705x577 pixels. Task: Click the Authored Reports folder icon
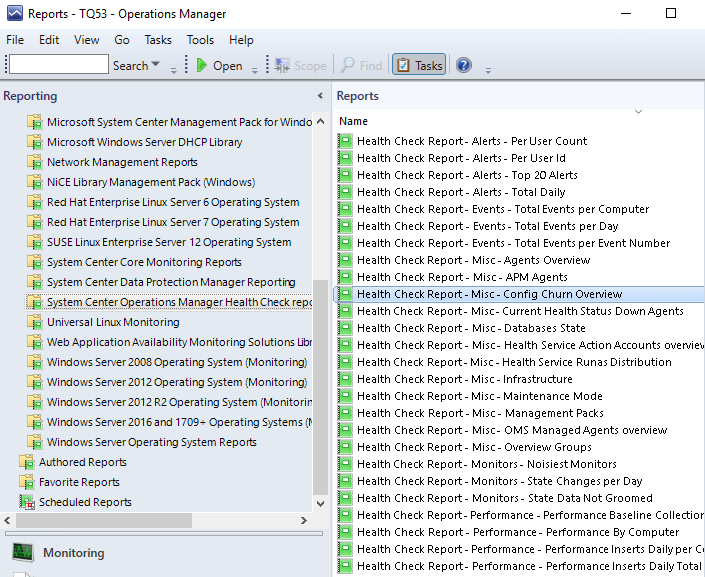click(27, 462)
